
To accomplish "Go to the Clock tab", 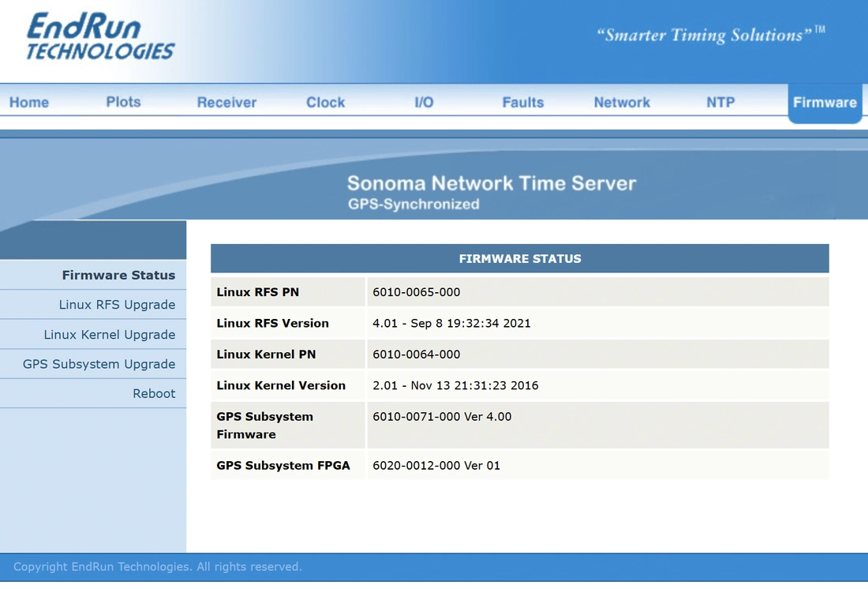I will click(325, 103).
